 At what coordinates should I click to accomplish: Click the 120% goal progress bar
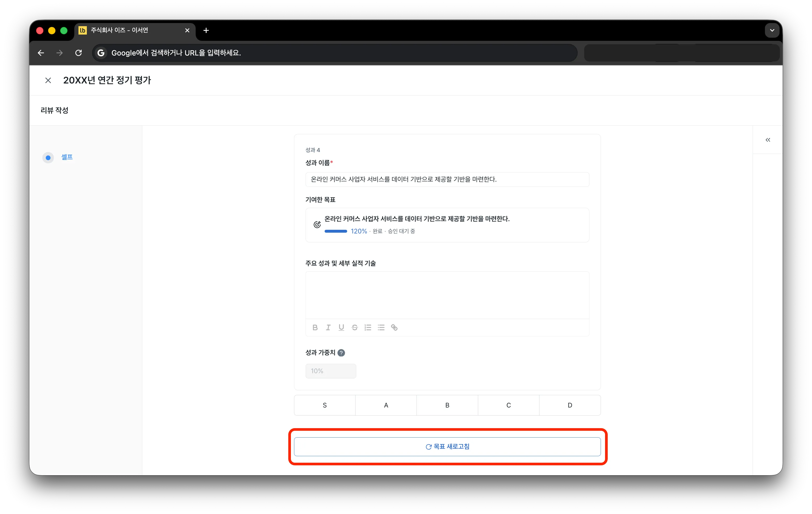(336, 231)
